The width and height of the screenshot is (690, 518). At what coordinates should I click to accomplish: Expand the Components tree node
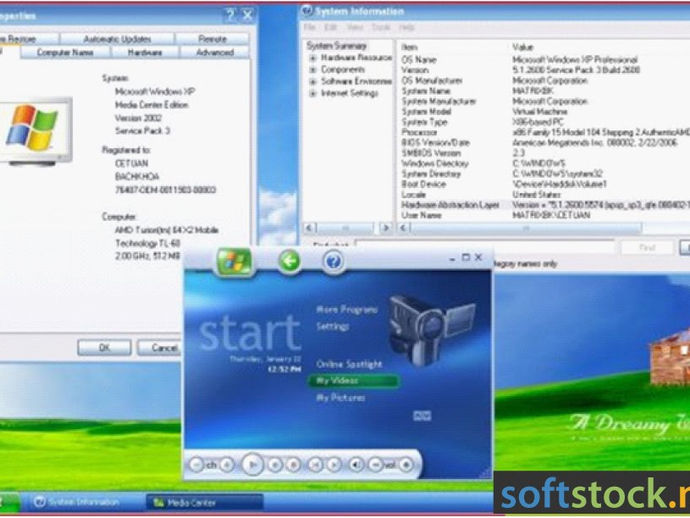[x=313, y=70]
